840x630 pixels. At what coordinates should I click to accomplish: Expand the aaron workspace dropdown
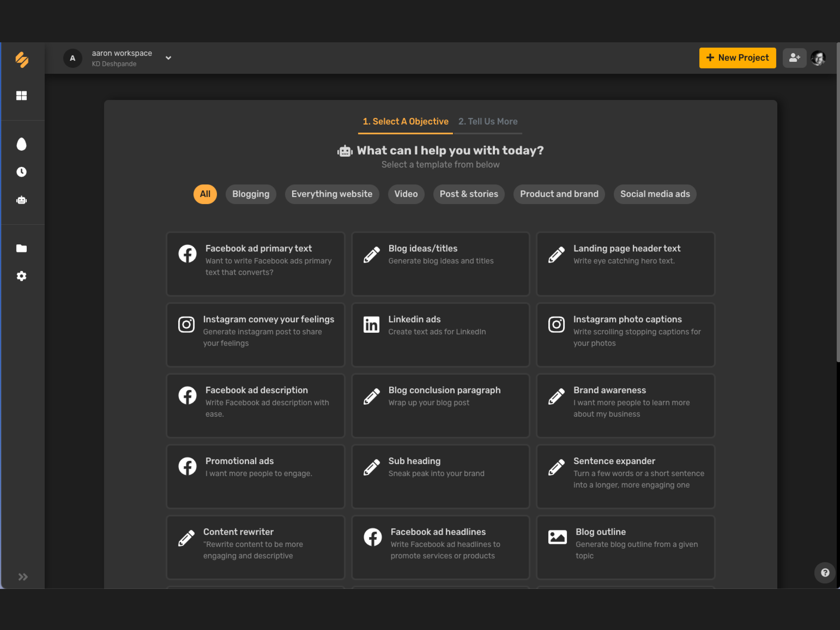[x=168, y=58]
